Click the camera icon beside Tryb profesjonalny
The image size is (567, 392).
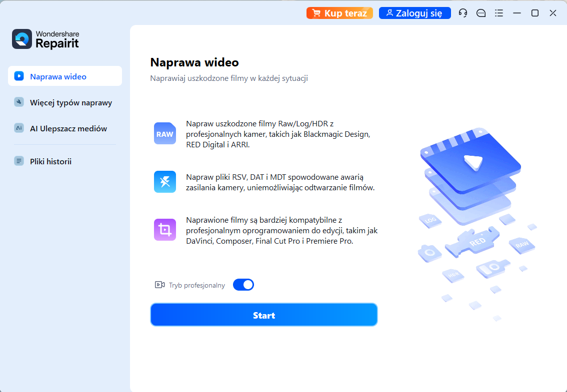(x=160, y=285)
